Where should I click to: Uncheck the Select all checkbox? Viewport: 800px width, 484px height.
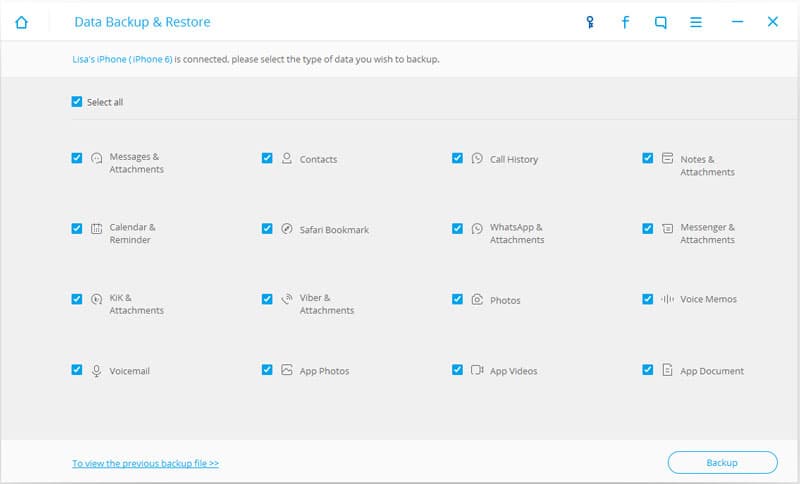(x=77, y=101)
